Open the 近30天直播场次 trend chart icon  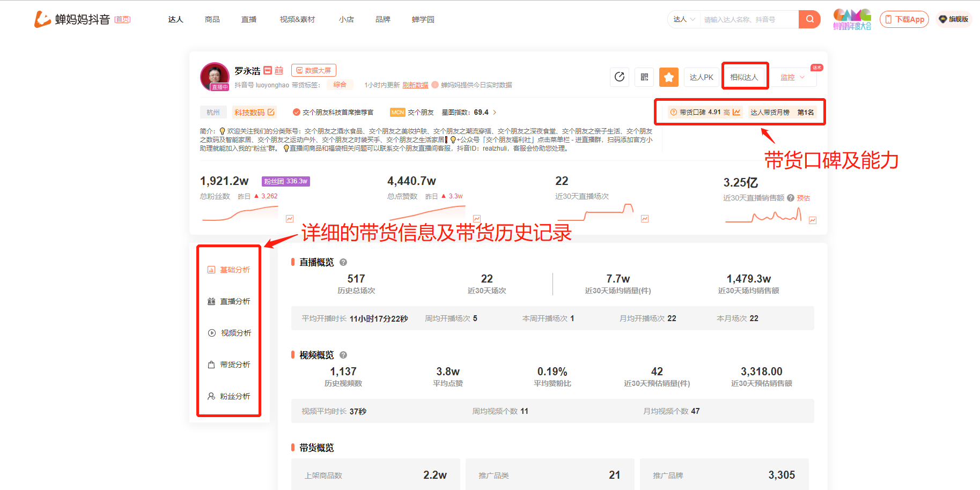[645, 219]
